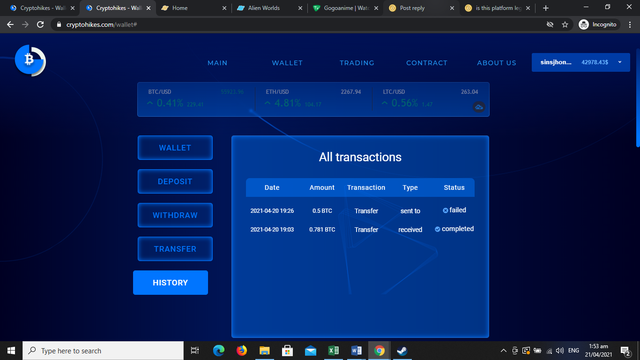Open File Explorer from the taskbar
Screen dimensions: 640x360
pyautogui.click(x=264, y=351)
